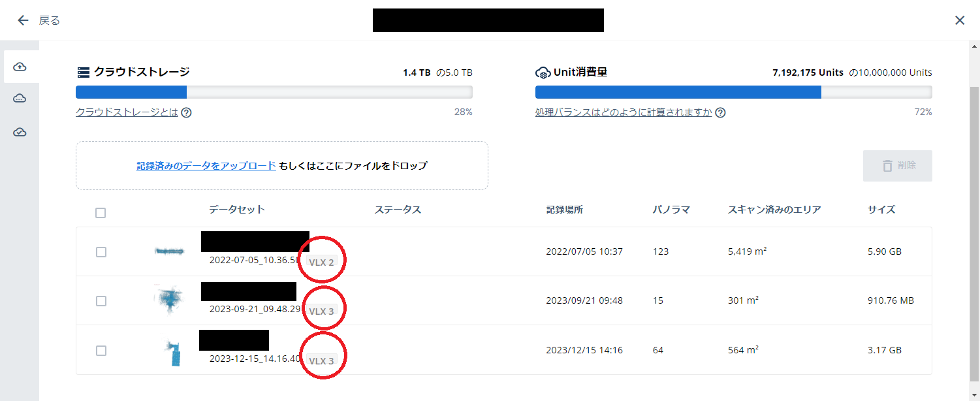Close the dialog with the X button
The width and height of the screenshot is (980, 401).
(960, 20)
